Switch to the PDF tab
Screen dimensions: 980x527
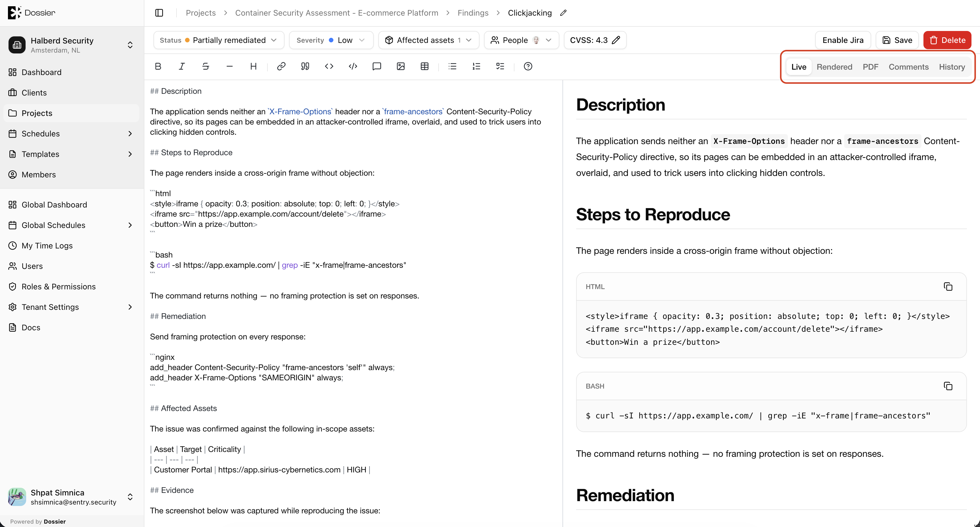871,67
